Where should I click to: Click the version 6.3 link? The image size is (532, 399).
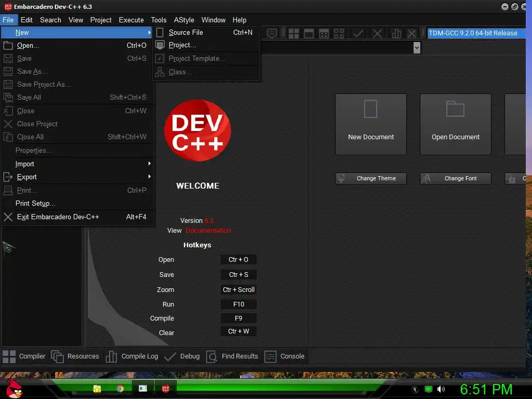(x=209, y=221)
